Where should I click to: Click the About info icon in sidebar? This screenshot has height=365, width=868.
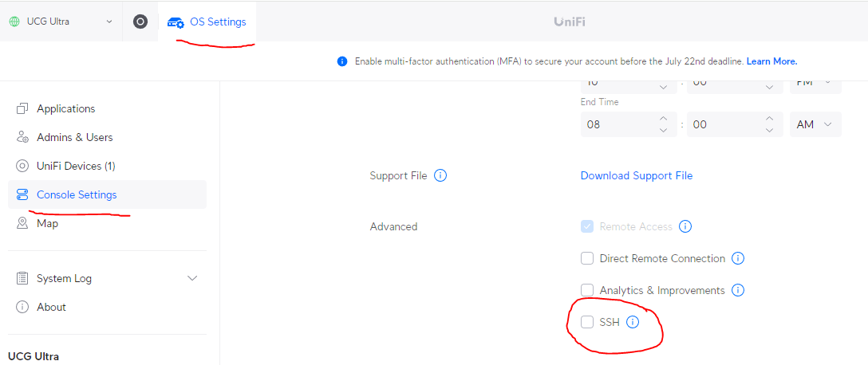(22, 307)
